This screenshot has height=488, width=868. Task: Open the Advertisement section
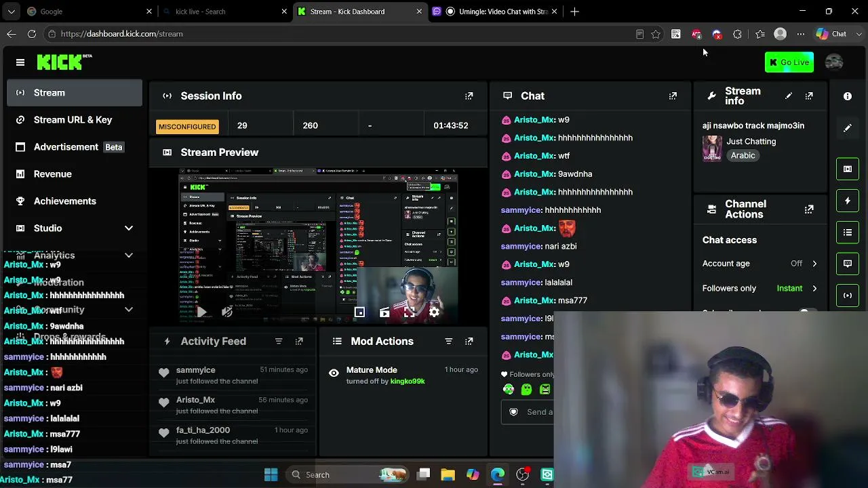75,147
